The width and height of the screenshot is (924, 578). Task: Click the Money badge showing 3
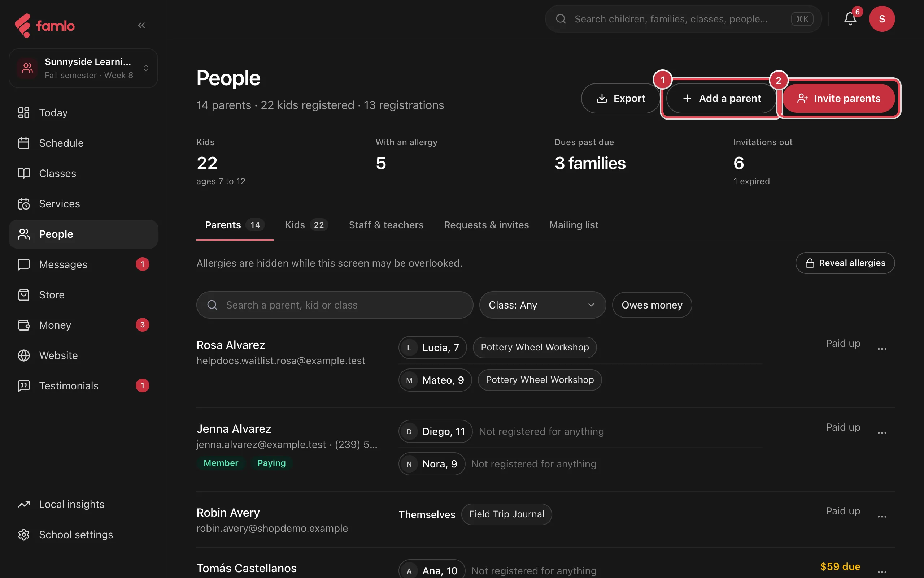(143, 325)
